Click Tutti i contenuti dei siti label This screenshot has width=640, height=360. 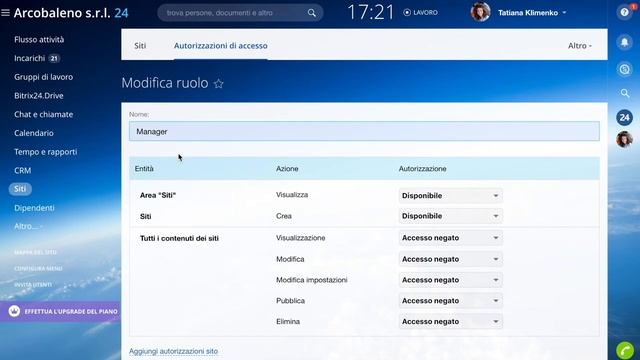pos(179,238)
